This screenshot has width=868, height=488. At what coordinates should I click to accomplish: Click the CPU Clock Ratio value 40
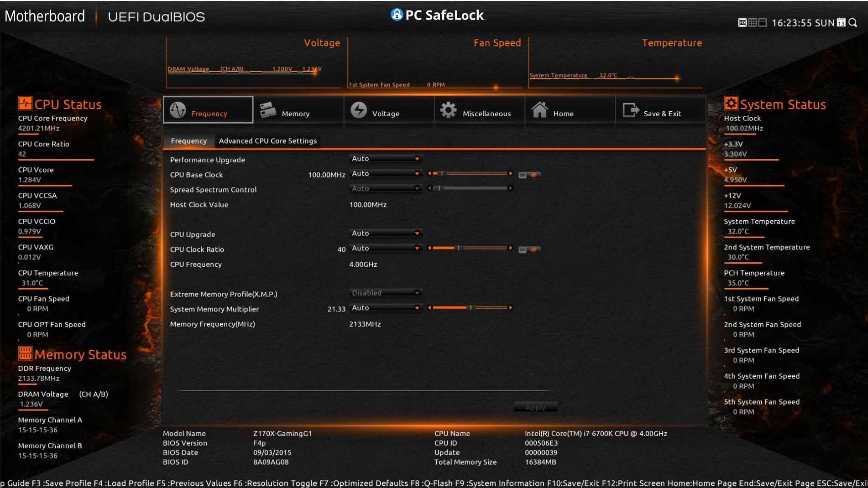341,249
